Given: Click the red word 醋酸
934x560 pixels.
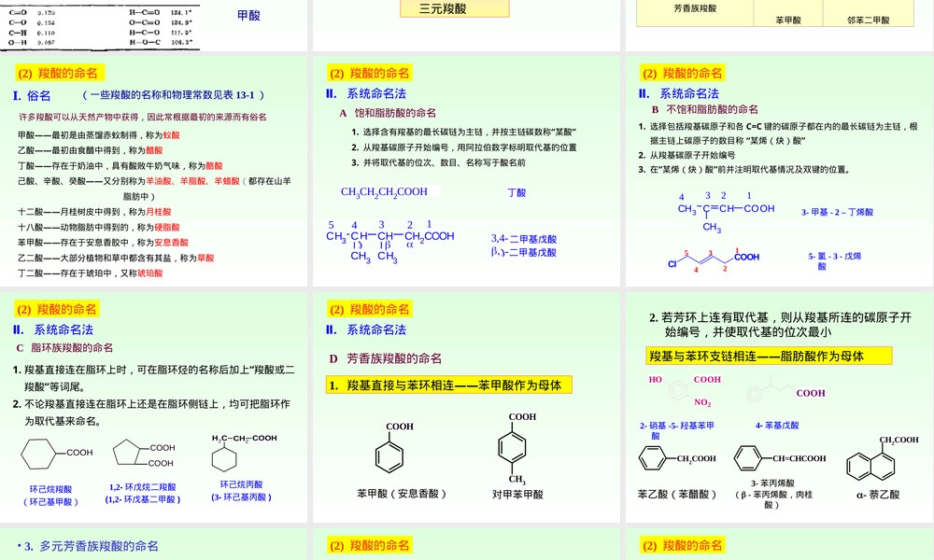Looking at the screenshot, I should tap(154, 150).
